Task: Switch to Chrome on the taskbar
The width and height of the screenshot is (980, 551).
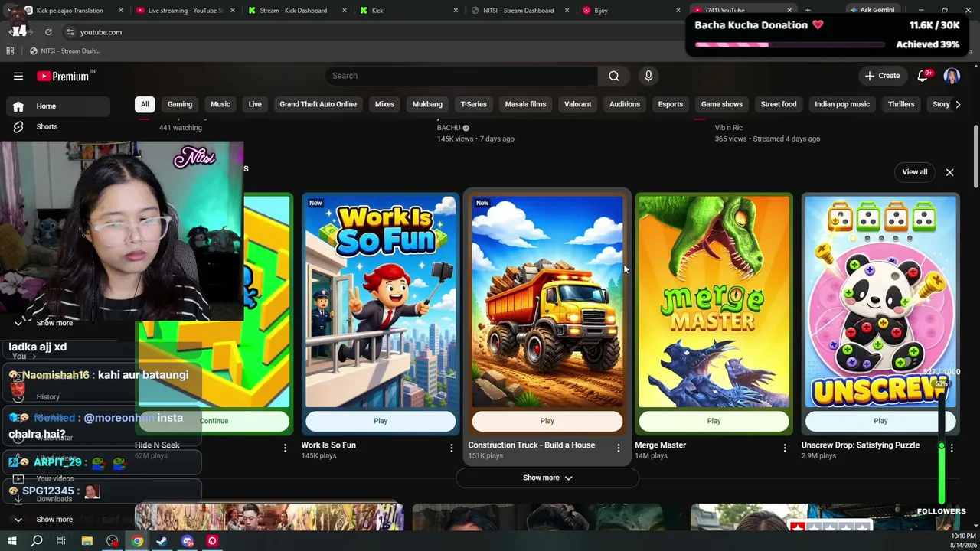Action: pos(137,541)
